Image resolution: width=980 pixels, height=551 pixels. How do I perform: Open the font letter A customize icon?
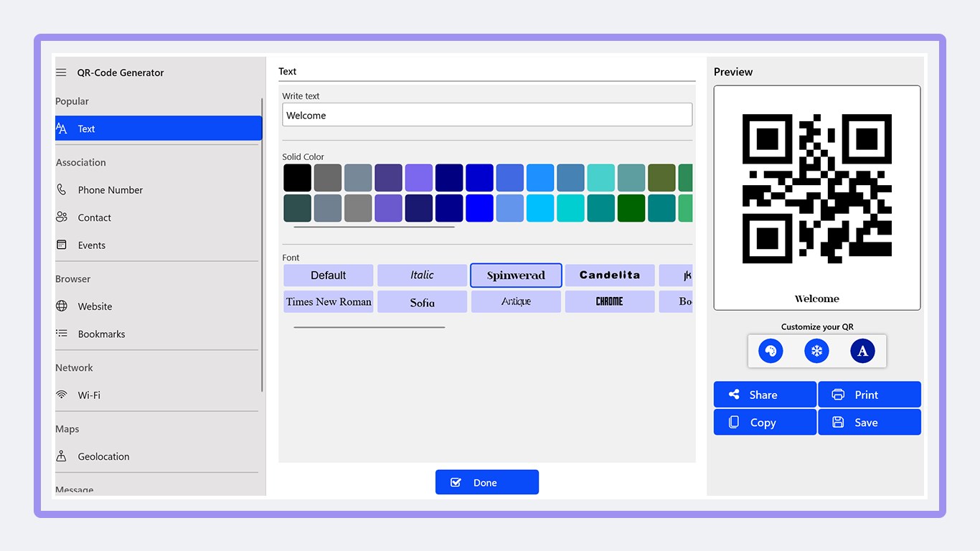click(862, 351)
